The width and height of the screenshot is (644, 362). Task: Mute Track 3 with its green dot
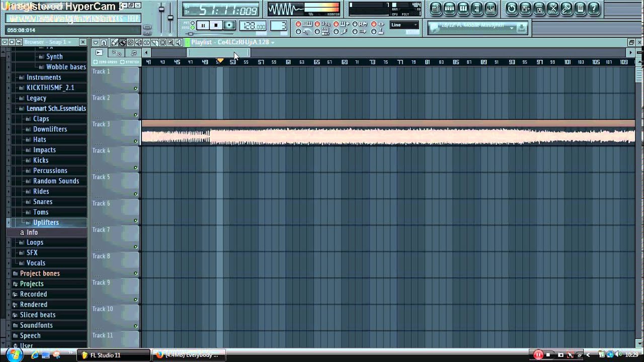[x=136, y=141]
